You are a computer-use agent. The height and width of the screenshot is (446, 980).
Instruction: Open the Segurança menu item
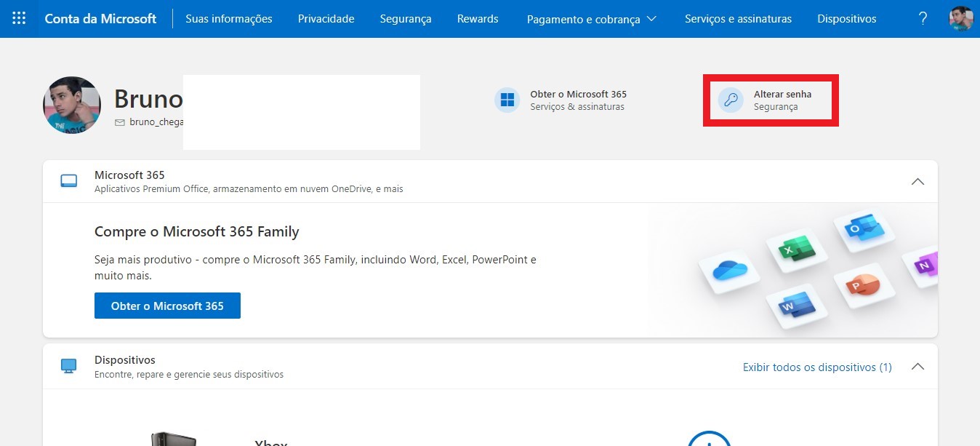coord(406,19)
